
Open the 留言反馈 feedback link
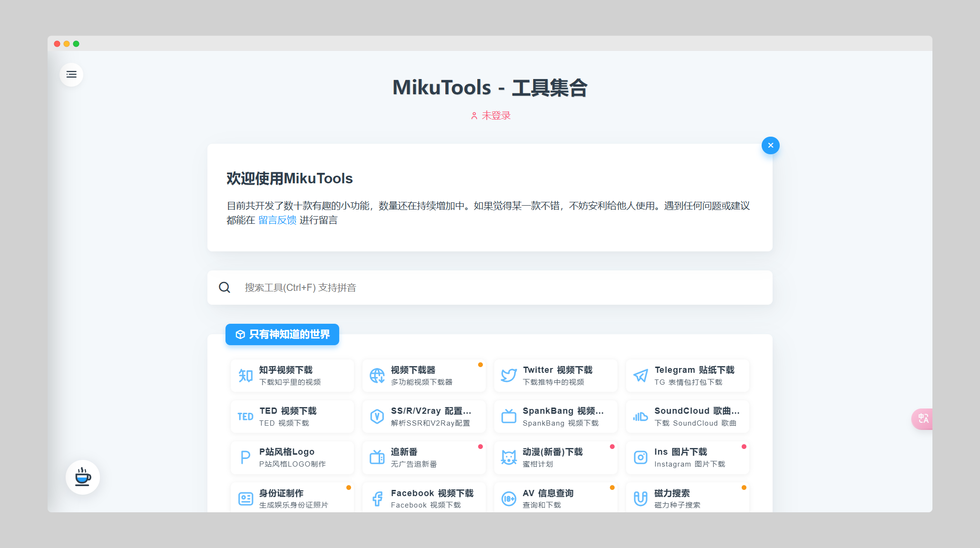pos(277,220)
